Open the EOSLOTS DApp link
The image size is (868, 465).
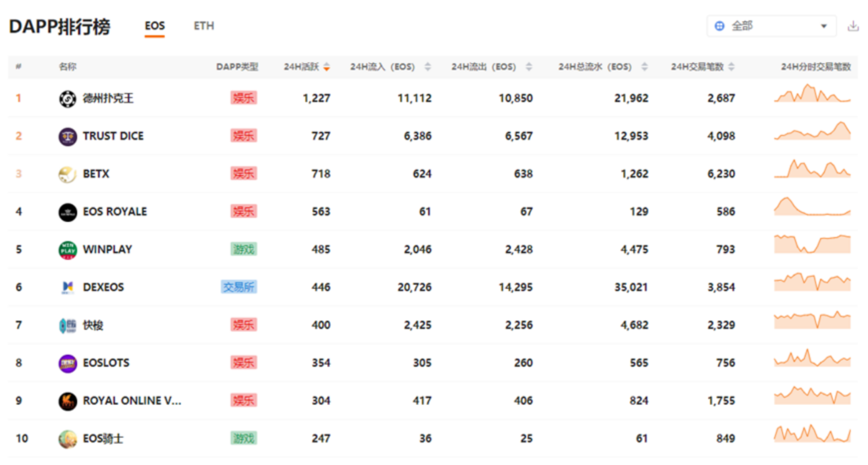tap(106, 363)
